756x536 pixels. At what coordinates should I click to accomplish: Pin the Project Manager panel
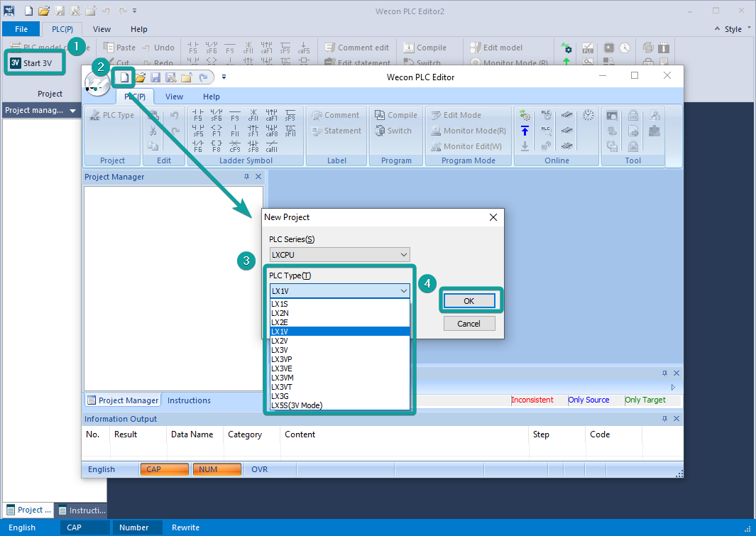[246, 177]
